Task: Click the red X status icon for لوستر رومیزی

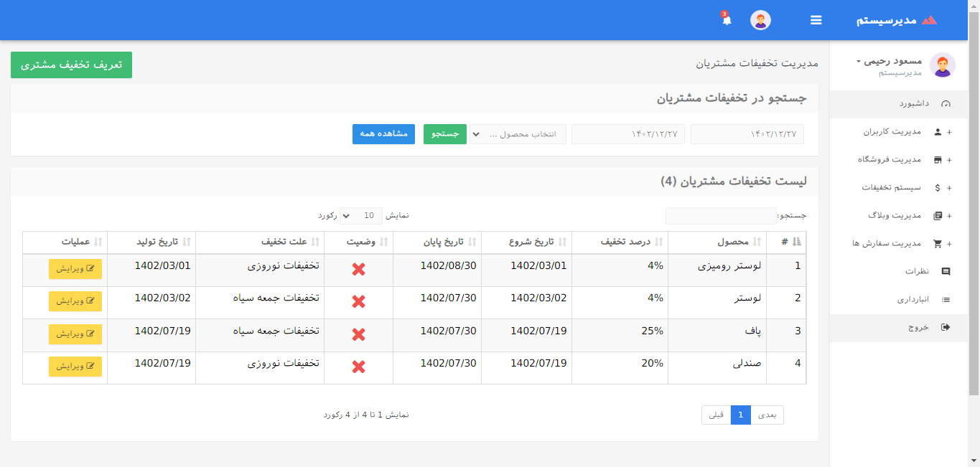Action: pyautogui.click(x=359, y=270)
